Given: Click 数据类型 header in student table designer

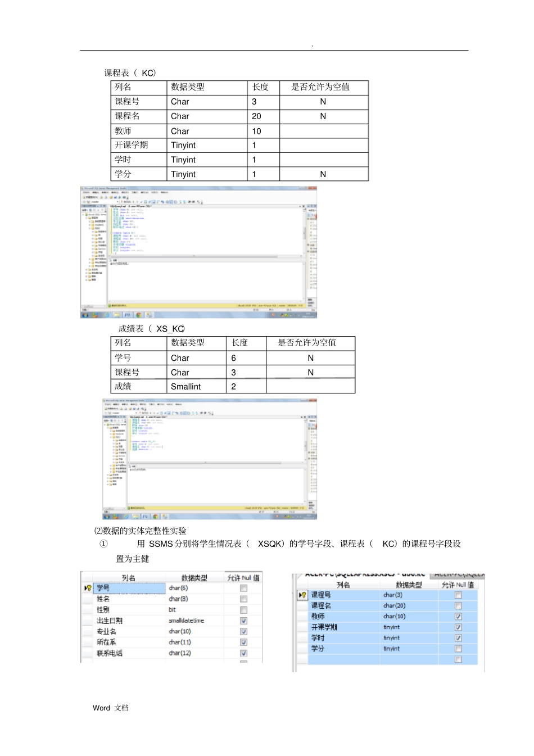Looking at the screenshot, I should [194, 578].
